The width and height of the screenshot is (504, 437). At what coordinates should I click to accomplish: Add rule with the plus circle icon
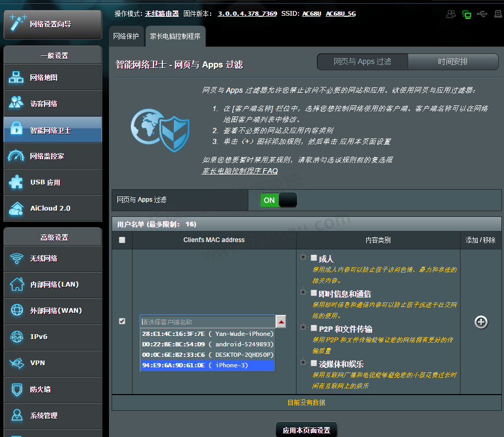click(x=481, y=322)
